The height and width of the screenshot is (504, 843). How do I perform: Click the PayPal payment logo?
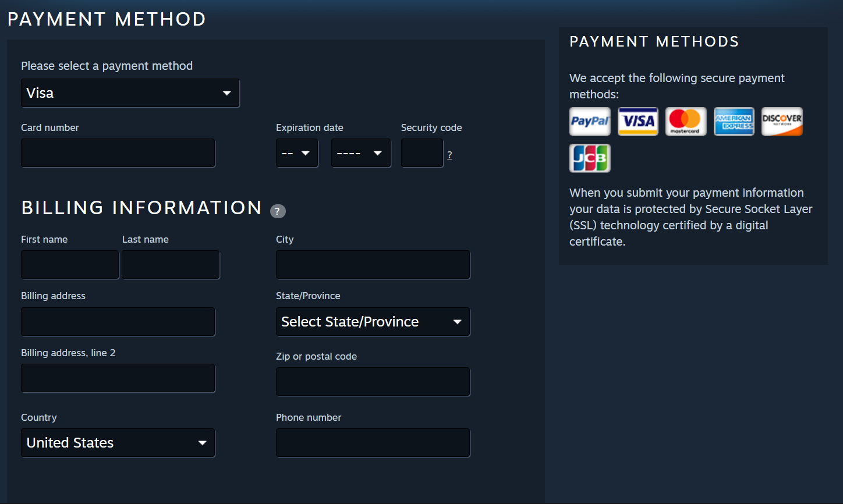pos(590,121)
